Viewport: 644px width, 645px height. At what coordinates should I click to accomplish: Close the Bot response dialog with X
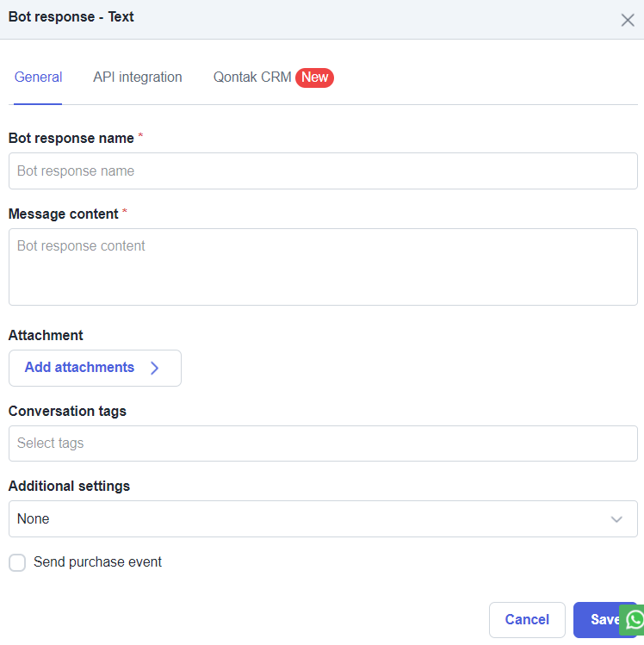click(x=627, y=20)
